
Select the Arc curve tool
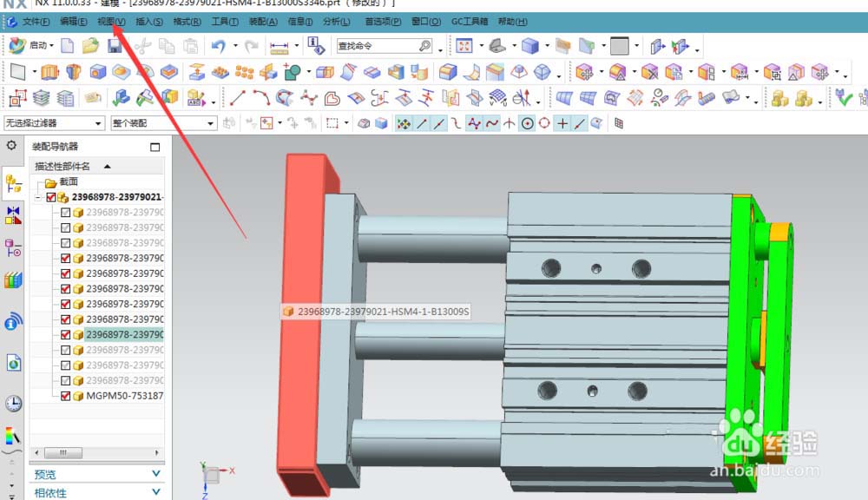coord(262,98)
